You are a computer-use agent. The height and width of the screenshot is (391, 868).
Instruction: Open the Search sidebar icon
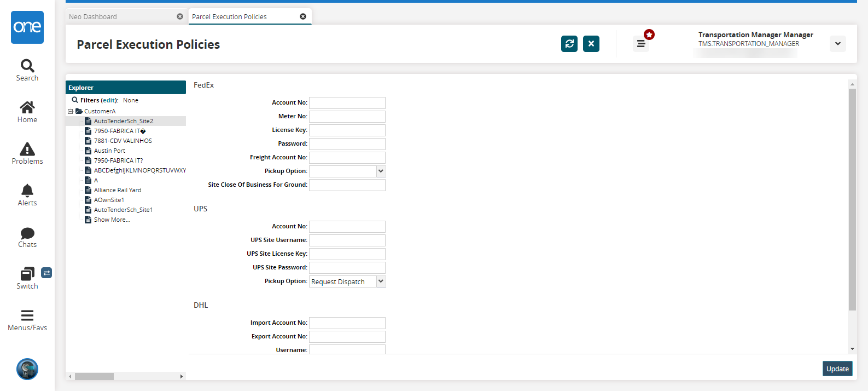[27, 66]
